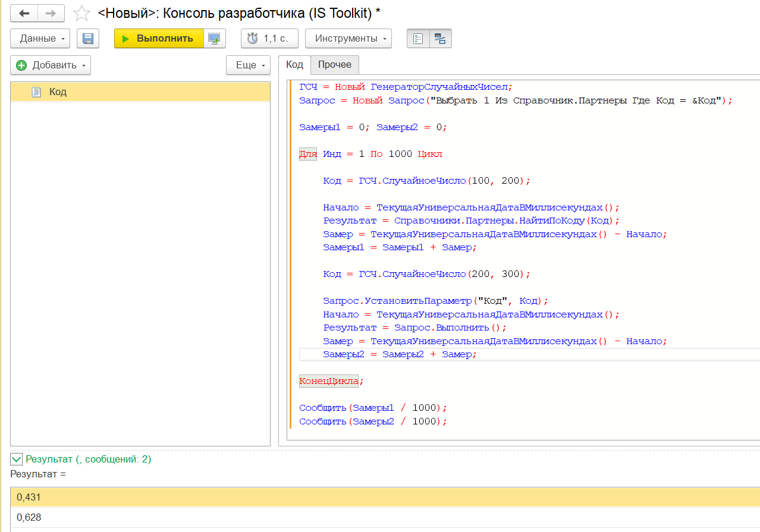Run code with Выполнить button
Image resolution: width=760 pixels, height=532 pixels.
(x=159, y=39)
